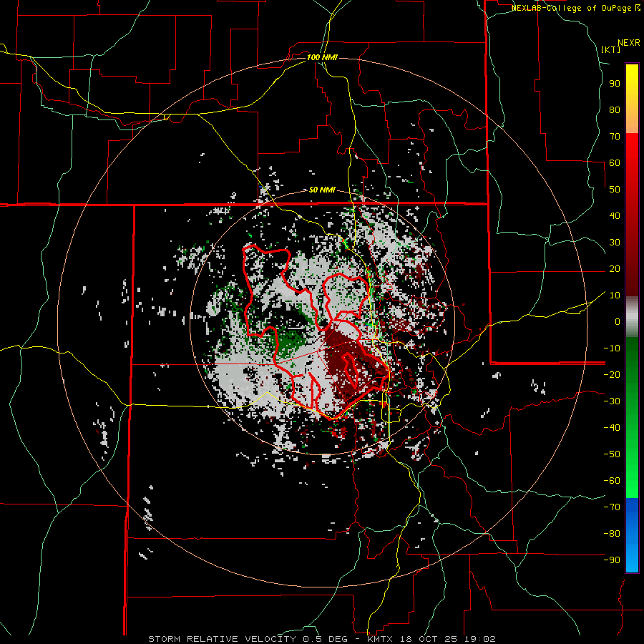The image size is (644, 644).
Task: Click the Storm Relative Velocity caption text
Action: [x=321, y=639]
